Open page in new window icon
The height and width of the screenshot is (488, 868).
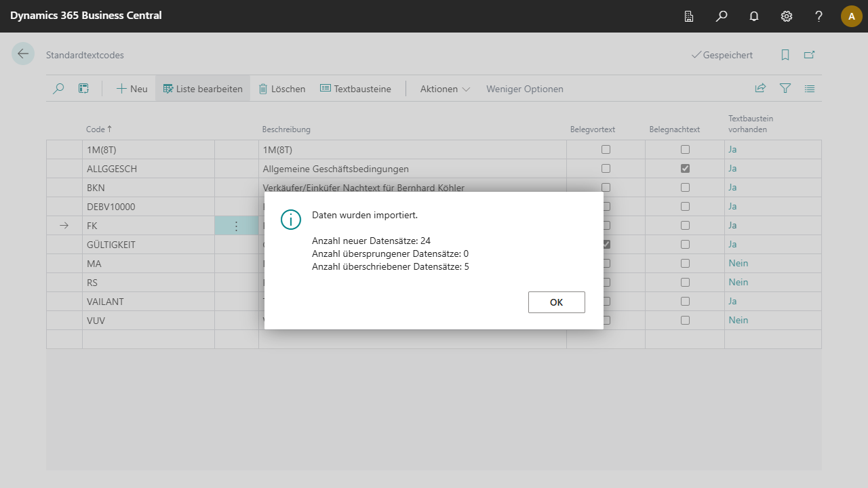click(809, 55)
